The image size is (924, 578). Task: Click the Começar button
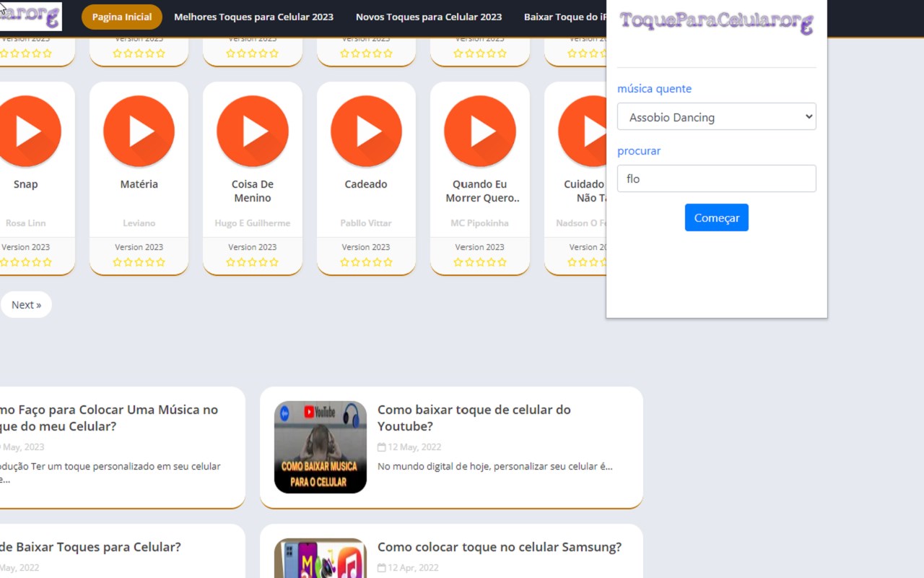click(x=717, y=217)
